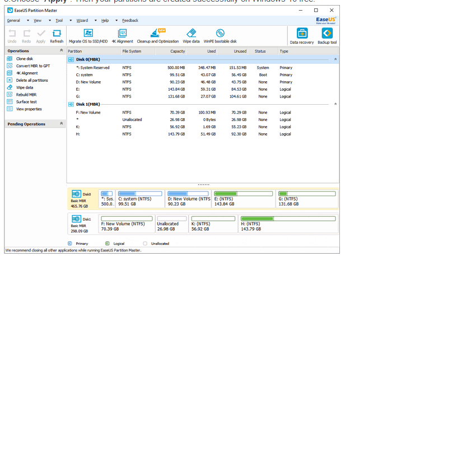Viewport: 476px width, 476px height.
Task: Open the General menu
Action: click(13, 21)
